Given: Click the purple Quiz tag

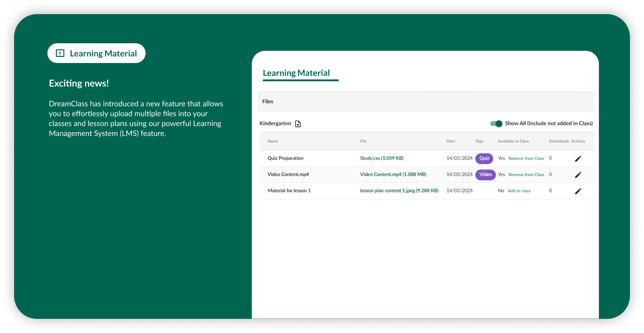Looking at the screenshot, I should [484, 159].
